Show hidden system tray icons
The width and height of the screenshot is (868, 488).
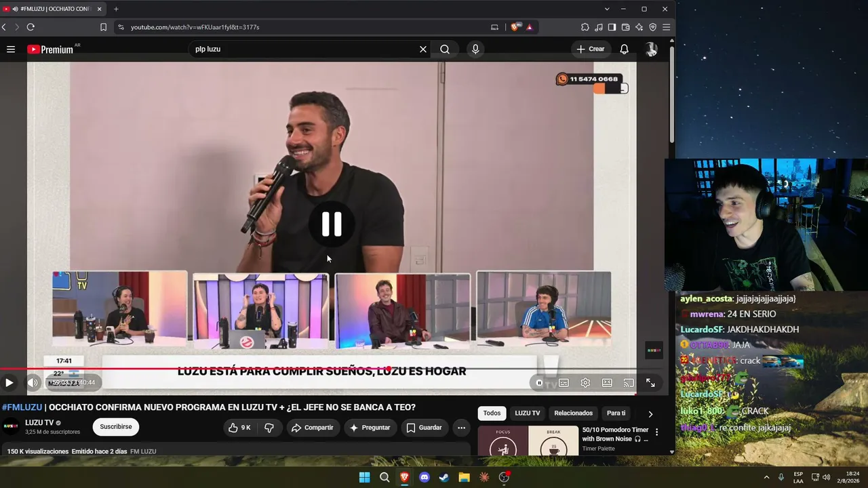pyautogui.click(x=767, y=477)
